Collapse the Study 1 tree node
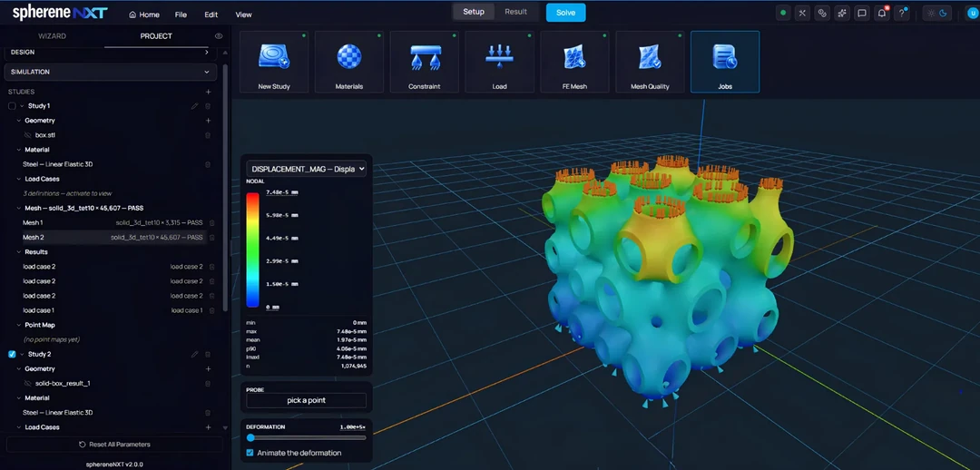The width and height of the screenshot is (980, 470). pyautogui.click(x=22, y=106)
